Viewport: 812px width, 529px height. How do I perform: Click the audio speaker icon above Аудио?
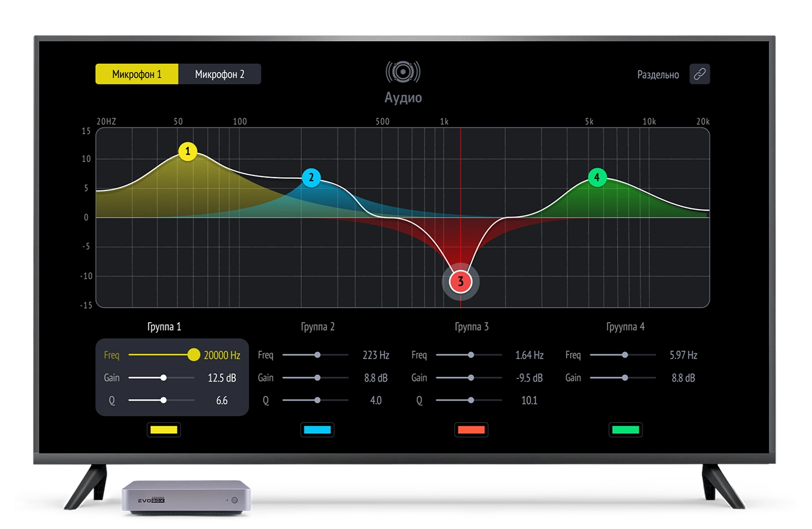(403, 72)
